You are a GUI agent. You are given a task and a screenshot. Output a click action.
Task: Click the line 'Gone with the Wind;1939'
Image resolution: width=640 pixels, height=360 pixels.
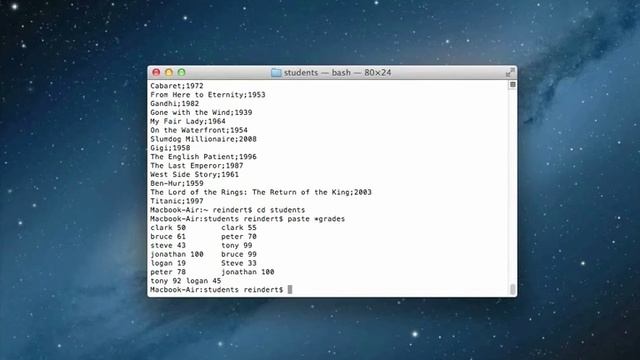(x=201, y=112)
